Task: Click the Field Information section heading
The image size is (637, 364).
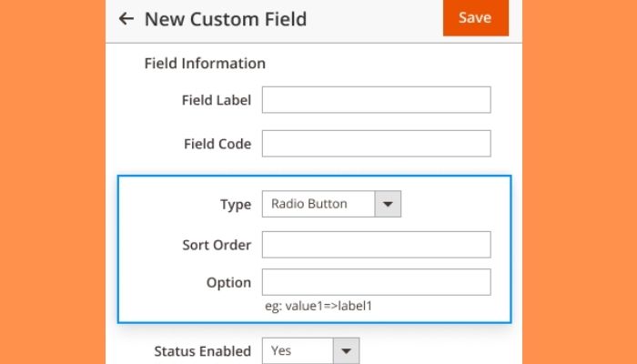Action: coord(205,64)
